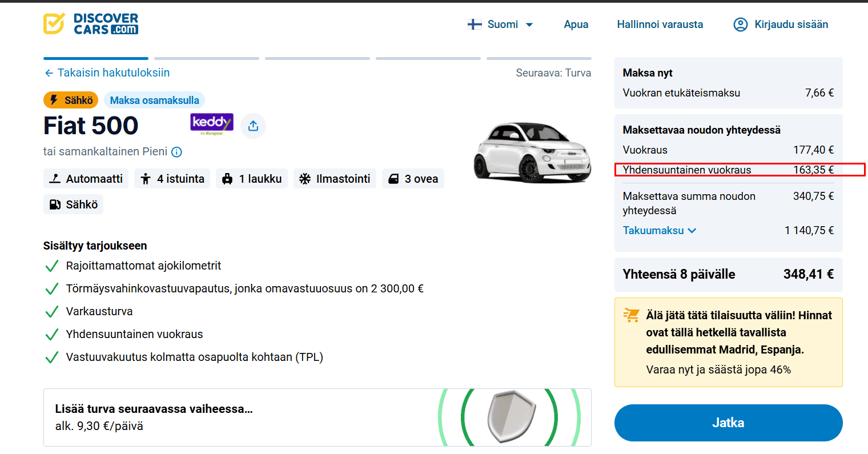Screen dimensions: 868x454
Task: Click the Seuraava: Turva text
Action: coord(553,73)
